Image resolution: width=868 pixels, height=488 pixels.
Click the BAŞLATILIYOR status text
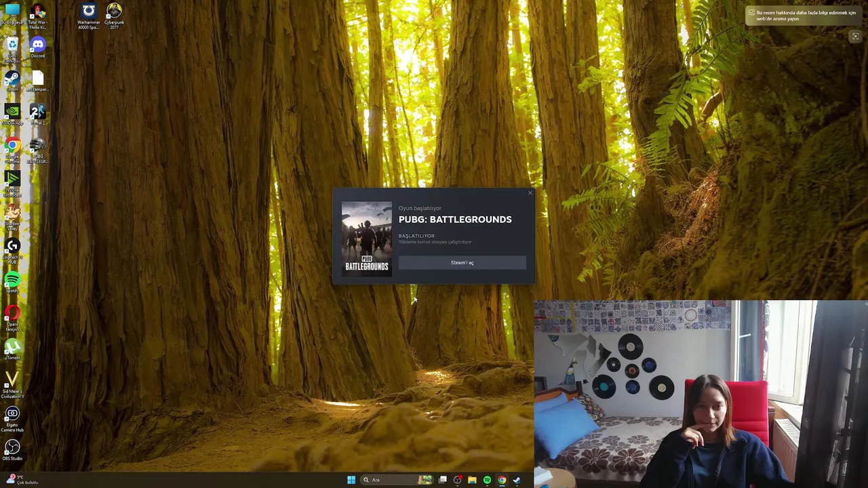click(x=416, y=236)
